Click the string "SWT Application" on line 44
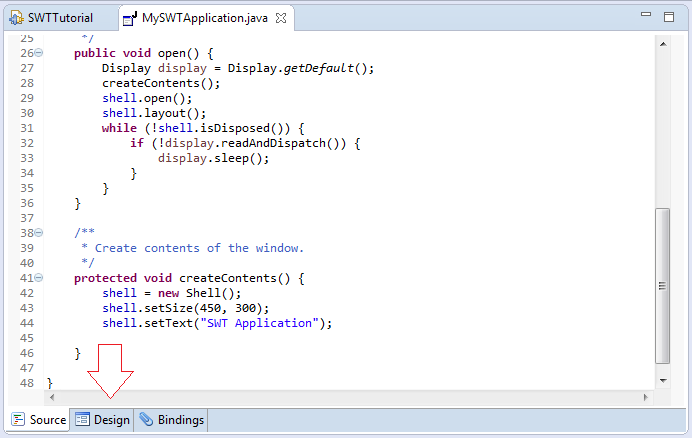The height and width of the screenshot is (438, 692). (260, 323)
